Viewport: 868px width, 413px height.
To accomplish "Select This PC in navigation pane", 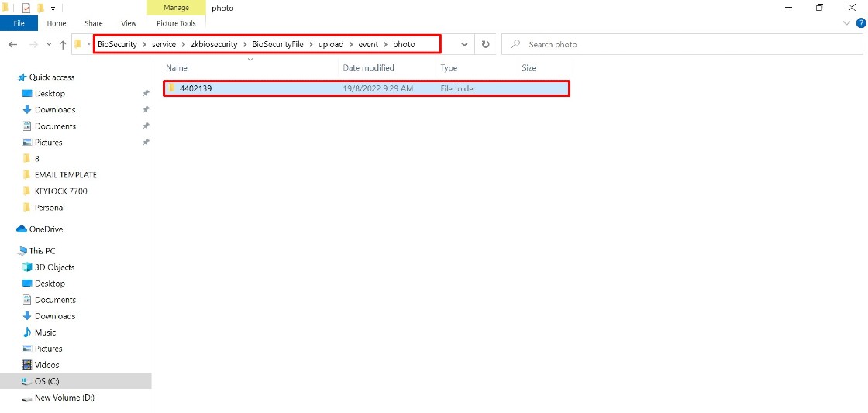I will click(x=42, y=251).
